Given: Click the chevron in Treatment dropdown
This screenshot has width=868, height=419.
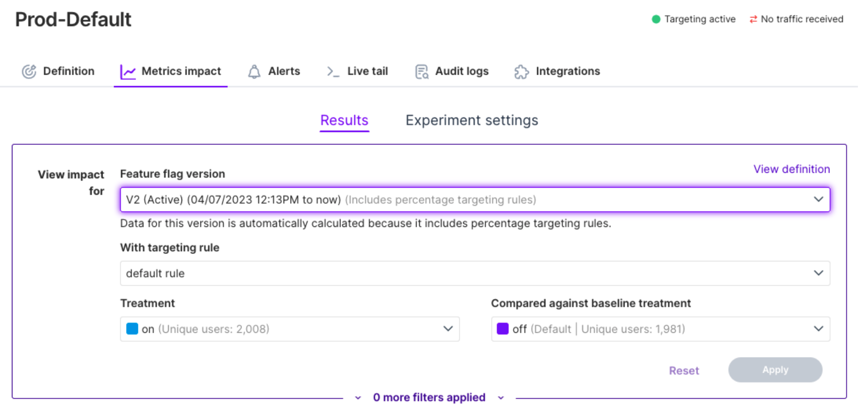Looking at the screenshot, I should pos(448,329).
